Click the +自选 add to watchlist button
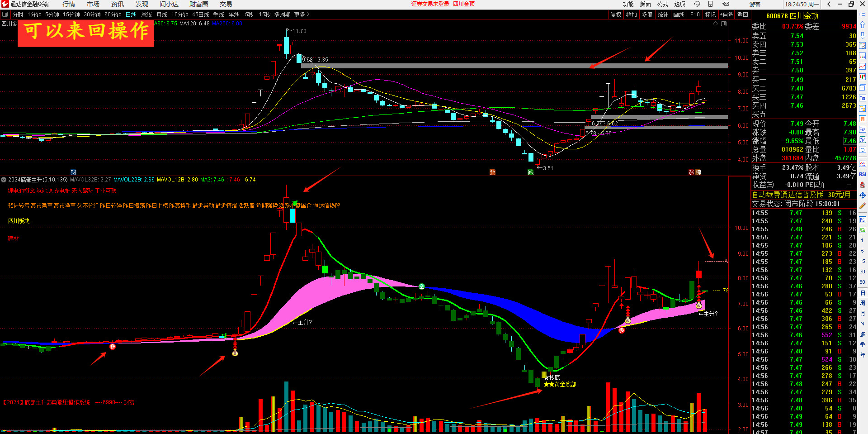868x434 pixels. [x=726, y=14]
